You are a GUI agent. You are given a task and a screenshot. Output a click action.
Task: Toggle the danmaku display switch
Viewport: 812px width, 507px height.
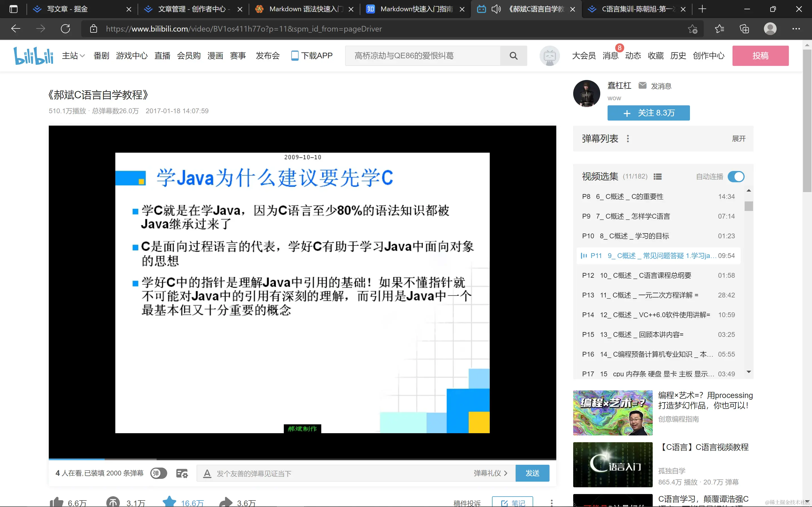tap(158, 473)
